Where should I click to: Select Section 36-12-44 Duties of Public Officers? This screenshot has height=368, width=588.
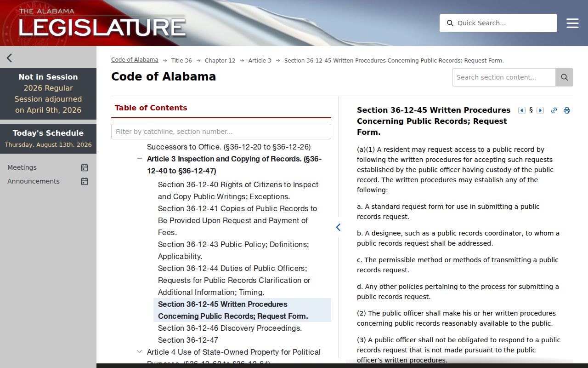242,280
